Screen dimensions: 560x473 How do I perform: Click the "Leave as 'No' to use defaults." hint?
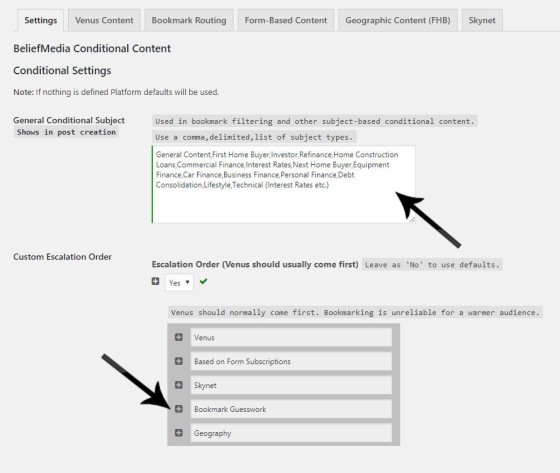pyautogui.click(x=432, y=265)
